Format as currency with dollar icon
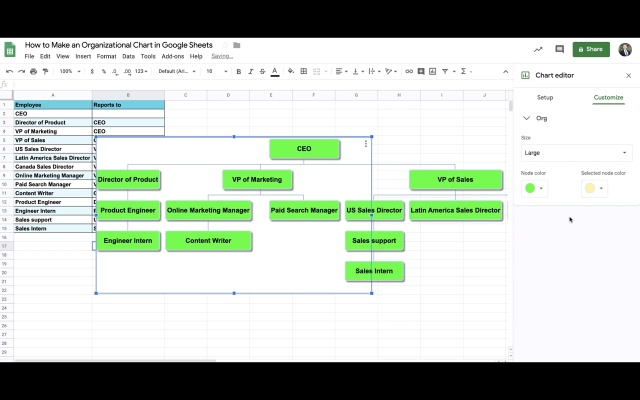 pyautogui.click(x=92, y=71)
